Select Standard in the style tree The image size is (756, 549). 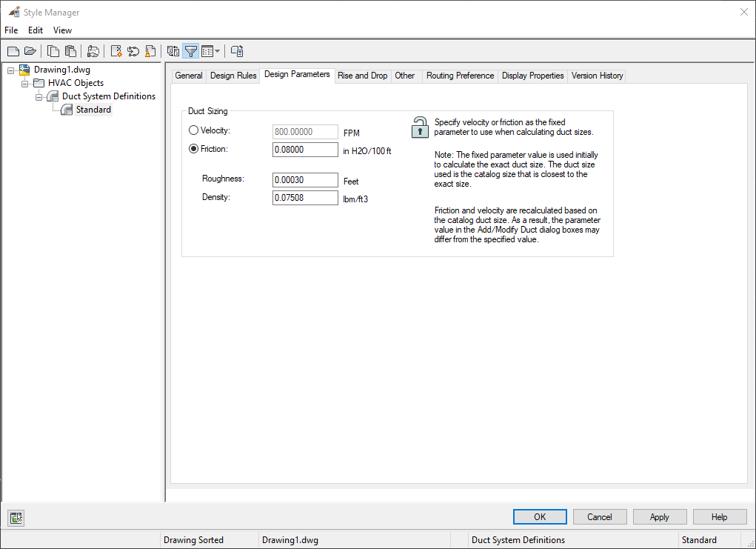(93, 110)
